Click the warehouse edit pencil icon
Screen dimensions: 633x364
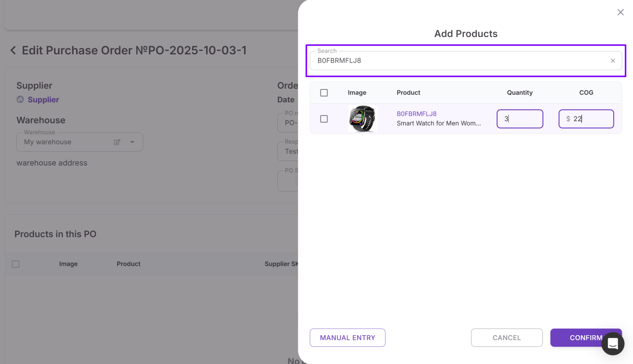tap(117, 142)
